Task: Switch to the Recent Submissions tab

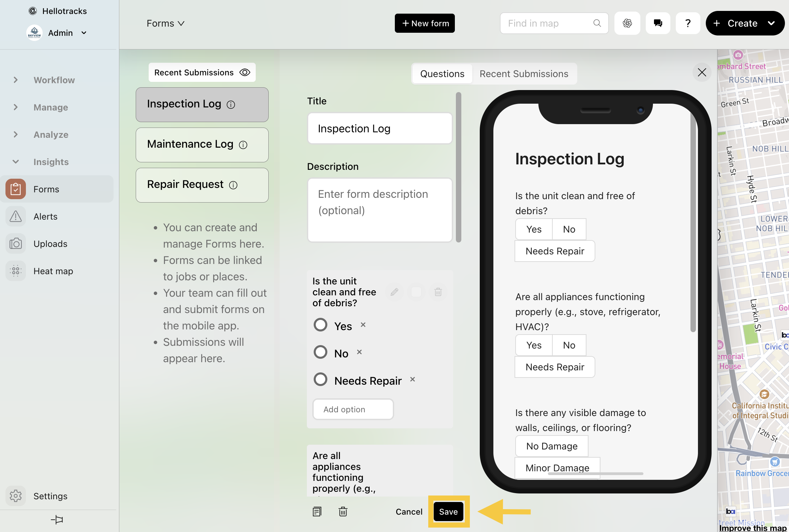Action: click(x=524, y=74)
